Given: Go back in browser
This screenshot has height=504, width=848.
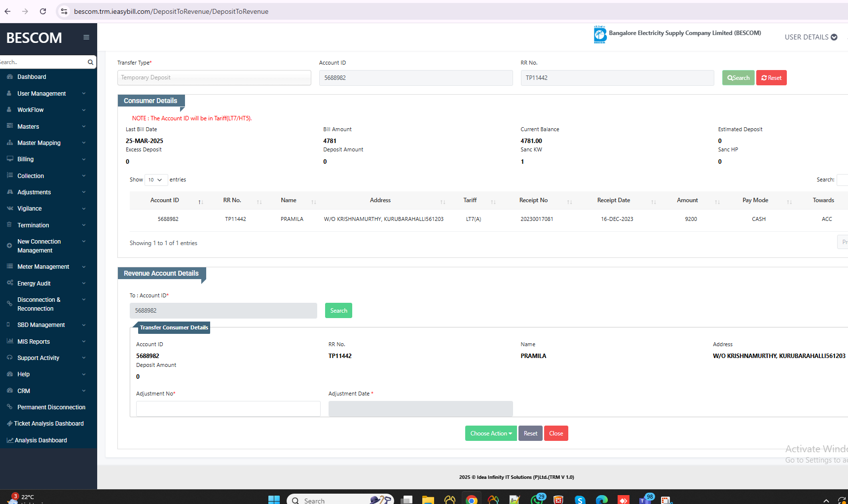Looking at the screenshot, I should coord(7,11).
